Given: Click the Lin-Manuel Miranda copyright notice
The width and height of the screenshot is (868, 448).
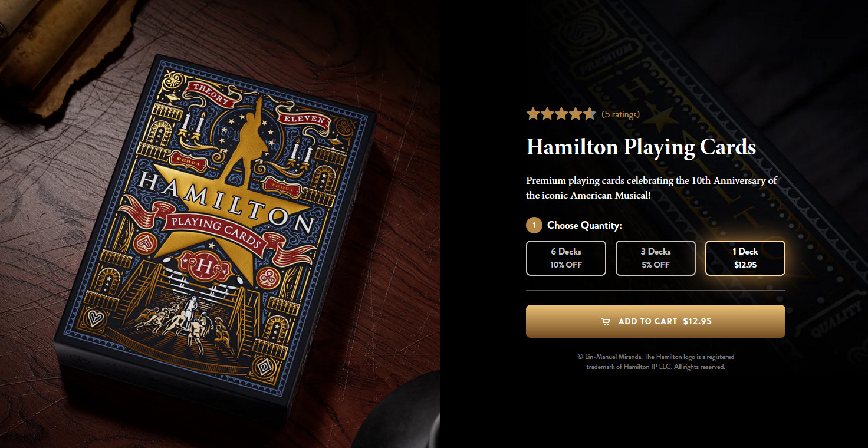Looking at the screenshot, I should point(656,361).
